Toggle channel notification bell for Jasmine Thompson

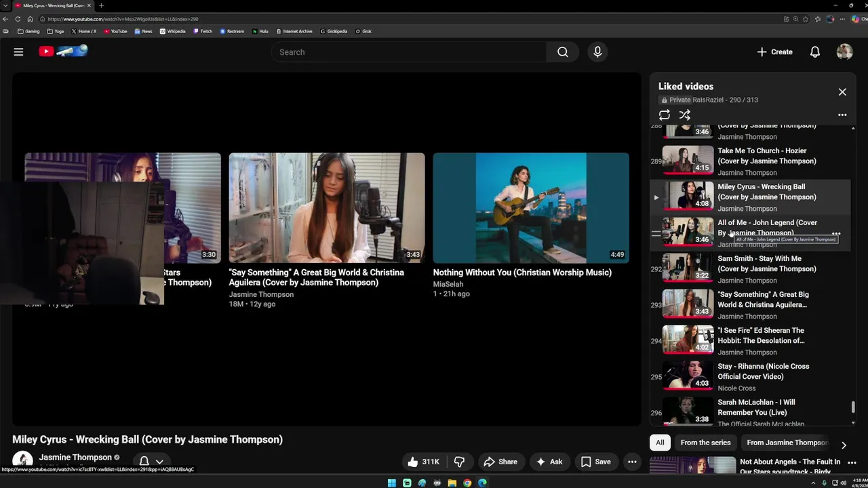coord(144,462)
